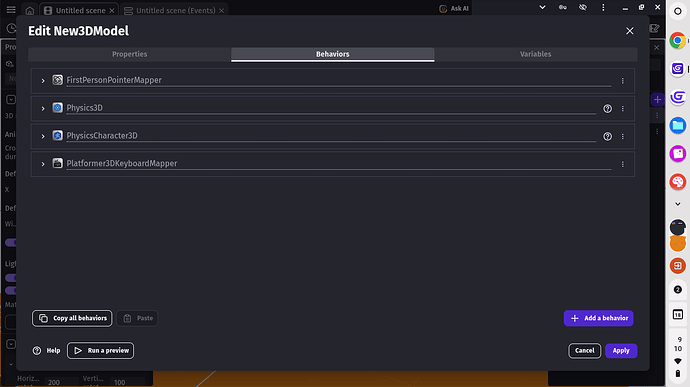The image size is (690, 387).
Task: Close the Edit New3DModel dialog
Action: (x=630, y=31)
